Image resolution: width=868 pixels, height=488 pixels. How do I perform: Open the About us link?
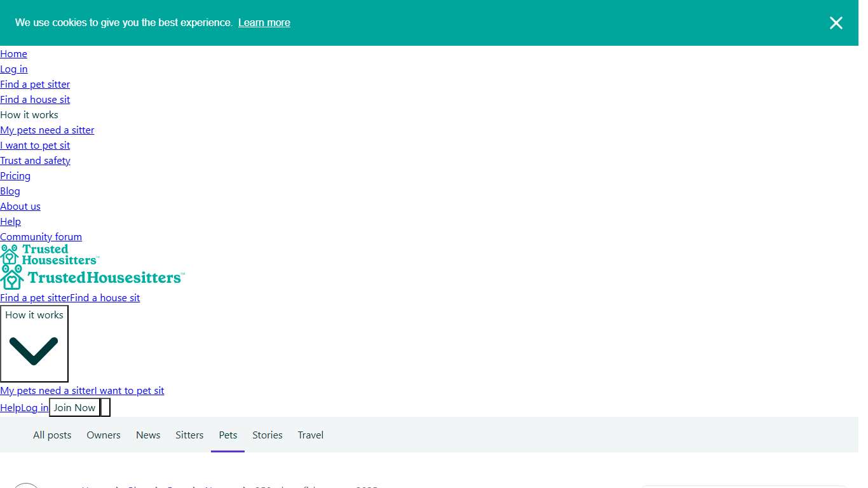pos(20,207)
